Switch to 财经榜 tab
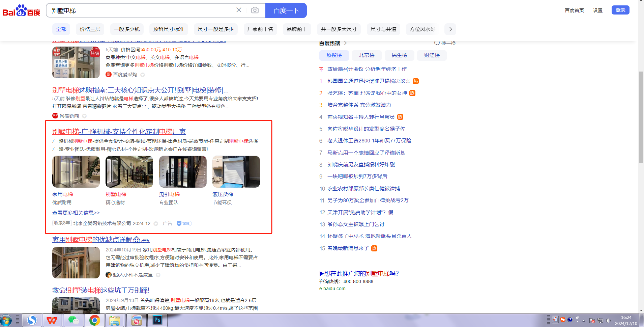This screenshot has height=327, width=644. [x=432, y=55]
